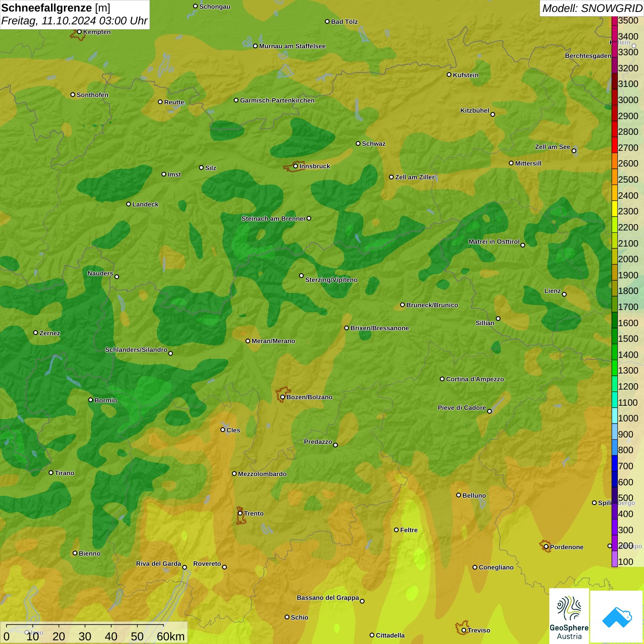
Task: Click the Schneefallgrenze [m] title
Action: (56, 8)
